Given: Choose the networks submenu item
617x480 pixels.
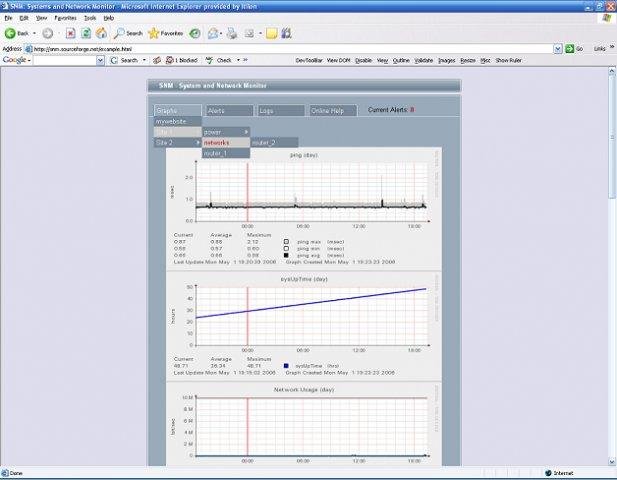Looking at the screenshot, I should (x=226, y=143).
